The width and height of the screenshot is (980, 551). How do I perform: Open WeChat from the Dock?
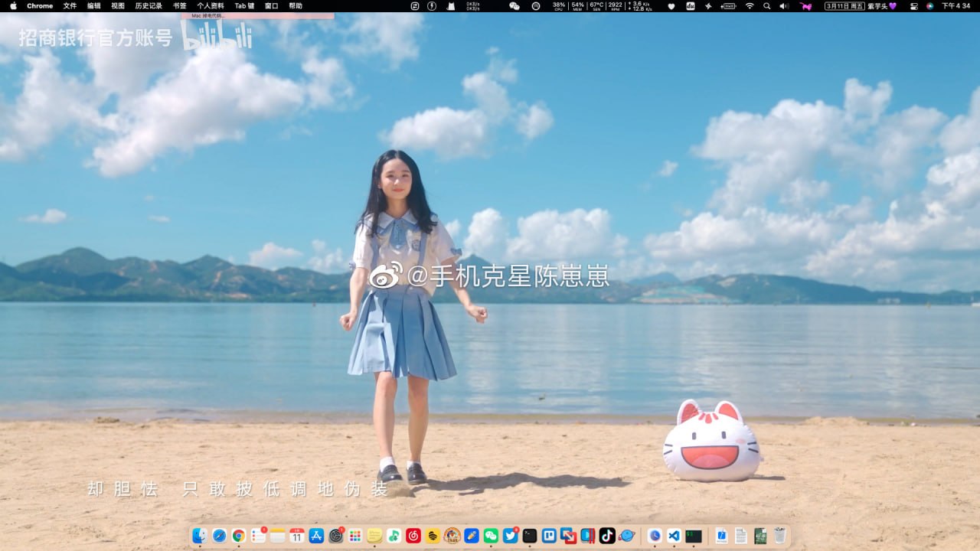tap(491, 536)
